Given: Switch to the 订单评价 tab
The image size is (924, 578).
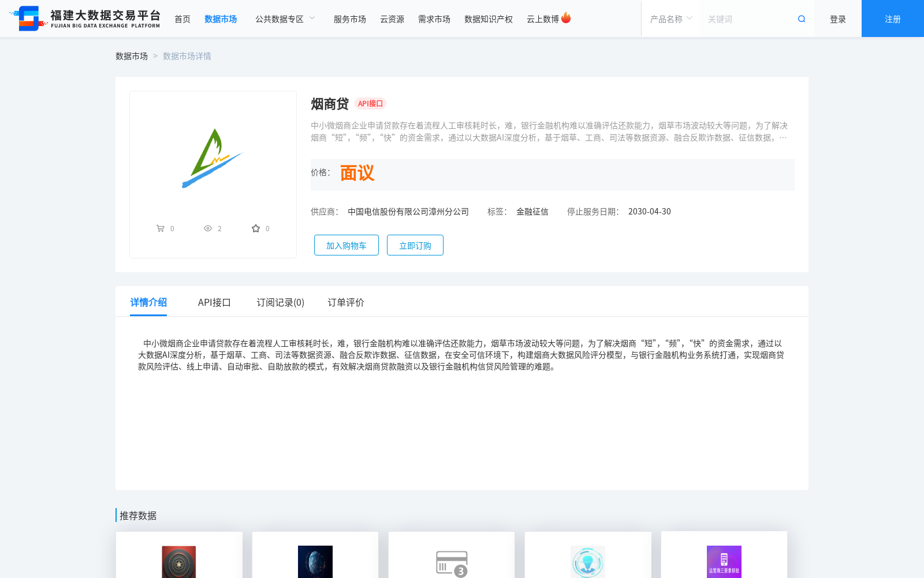Looking at the screenshot, I should (x=346, y=302).
